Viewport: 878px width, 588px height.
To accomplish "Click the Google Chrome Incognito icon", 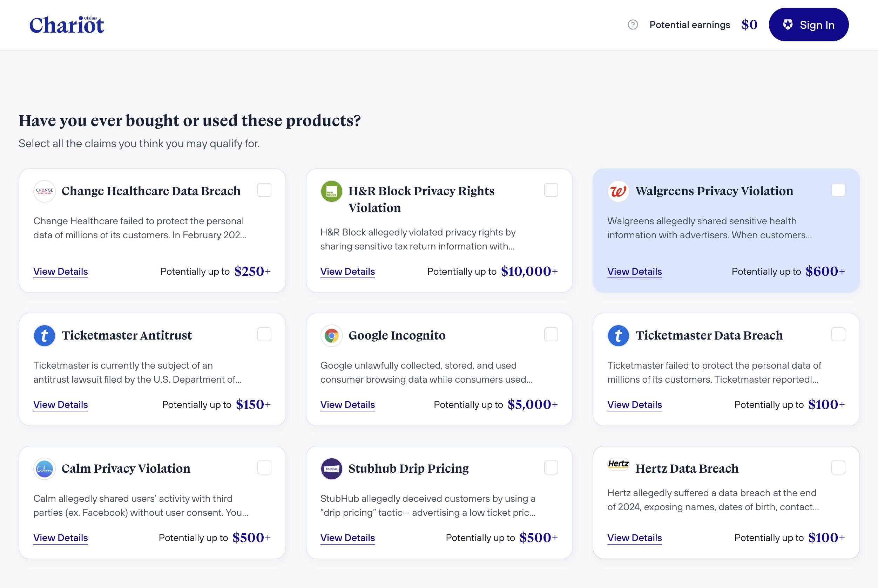I will [331, 336].
